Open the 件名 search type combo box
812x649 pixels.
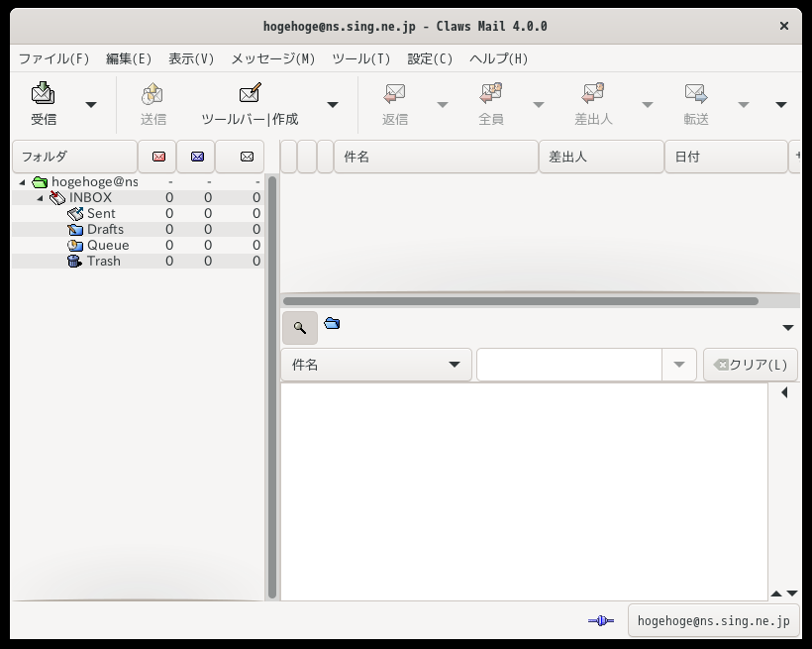(376, 365)
